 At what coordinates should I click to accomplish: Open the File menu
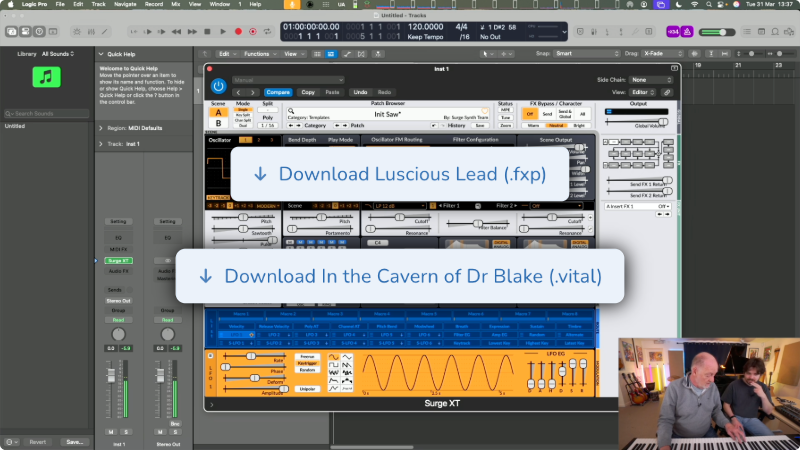pos(60,4)
